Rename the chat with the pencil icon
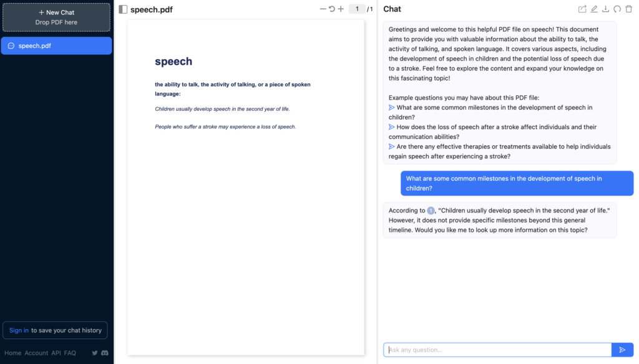Image resolution: width=639 pixels, height=364 pixels. click(x=594, y=9)
